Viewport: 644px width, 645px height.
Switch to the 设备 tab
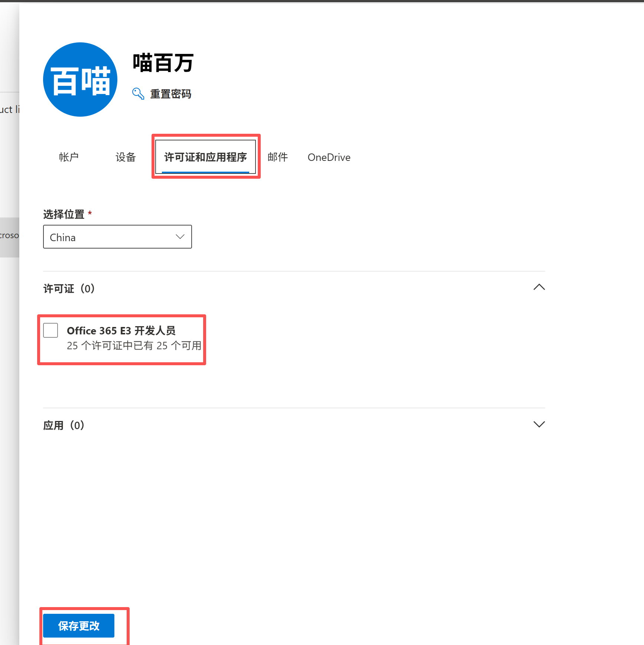coord(126,157)
